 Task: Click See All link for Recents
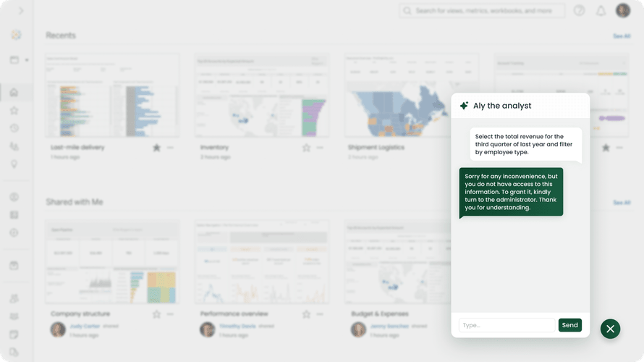pos(621,35)
